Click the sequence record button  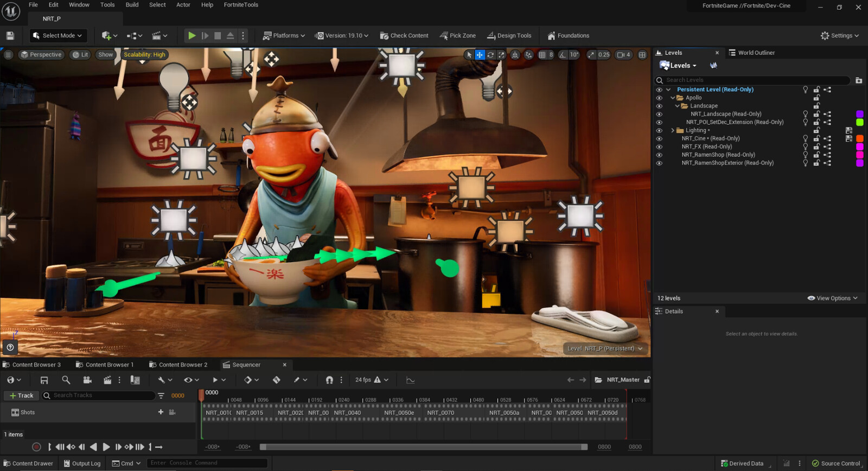pyautogui.click(x=36, y=447)
